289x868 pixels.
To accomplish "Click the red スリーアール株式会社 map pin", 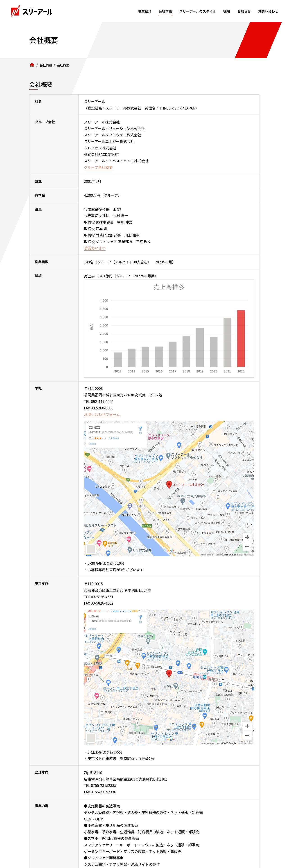I will (169, 484).
